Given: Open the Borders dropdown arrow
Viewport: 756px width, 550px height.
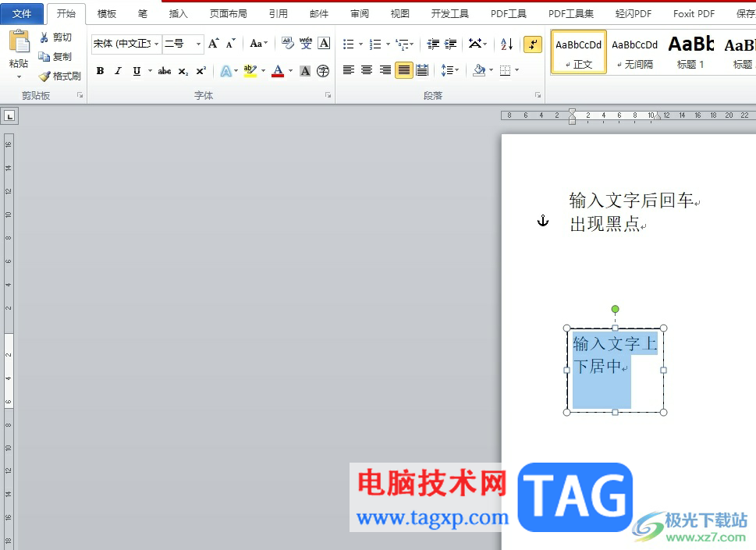Looking at the screenshot, I should pos(516,70).
